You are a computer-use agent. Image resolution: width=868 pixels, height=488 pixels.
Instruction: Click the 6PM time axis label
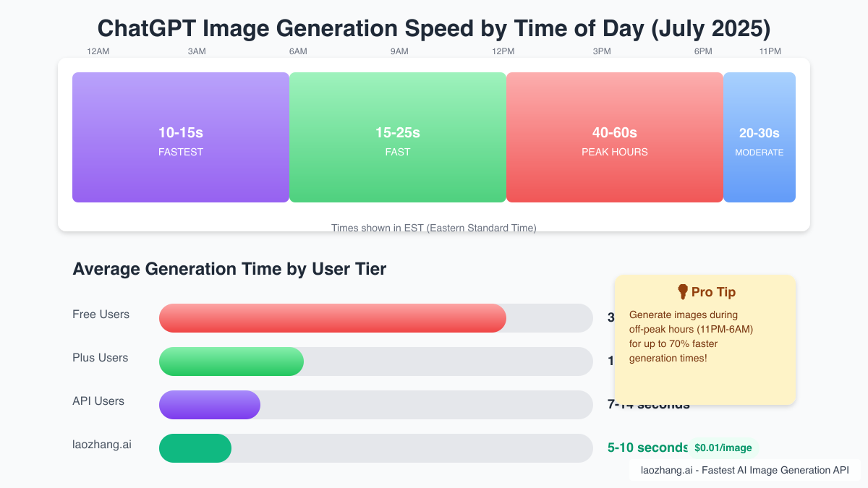point(703,51)
